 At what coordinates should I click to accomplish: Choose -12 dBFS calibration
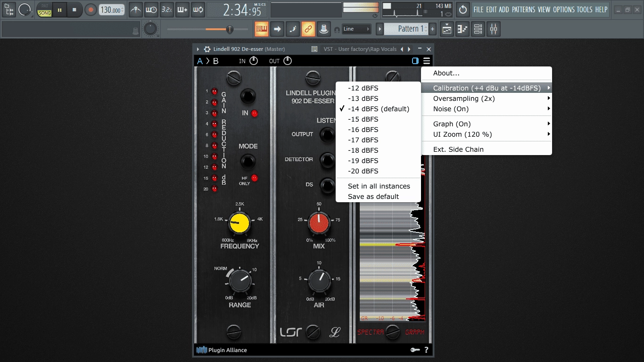point(378,88)
